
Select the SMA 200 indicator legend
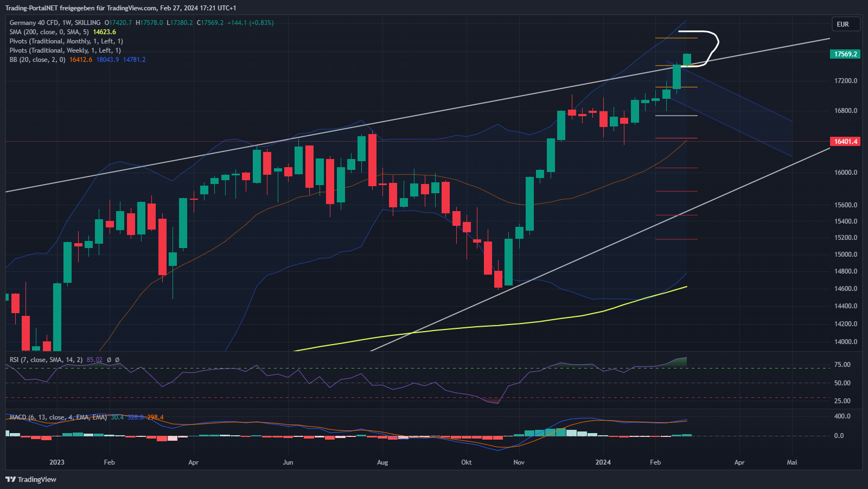(49, 32)
